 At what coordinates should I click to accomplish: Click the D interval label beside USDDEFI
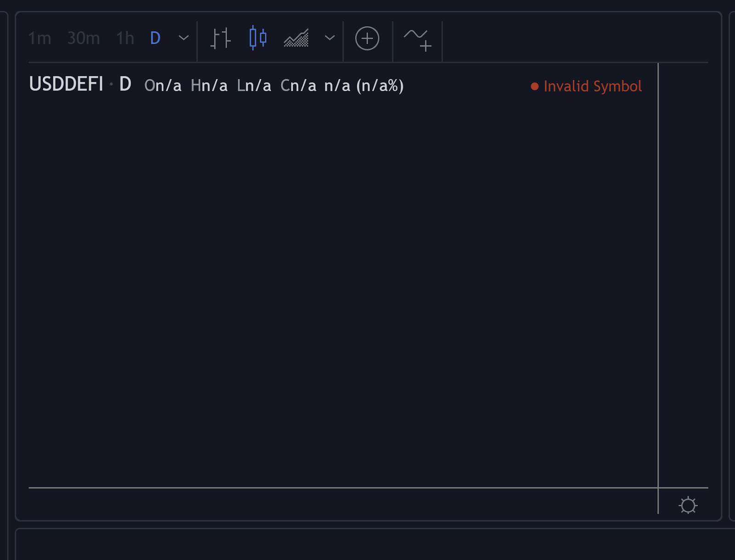tap(125, 85)
